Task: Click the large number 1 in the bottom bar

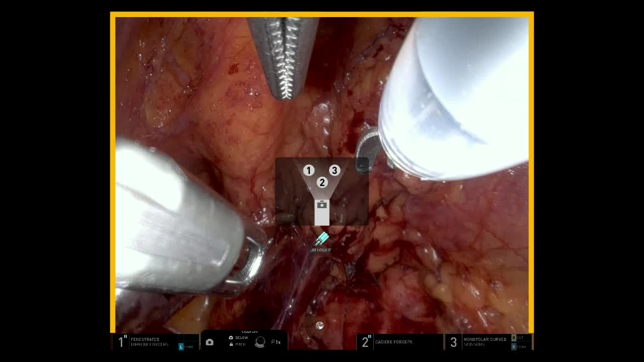Action: click(x=121, y=342)
